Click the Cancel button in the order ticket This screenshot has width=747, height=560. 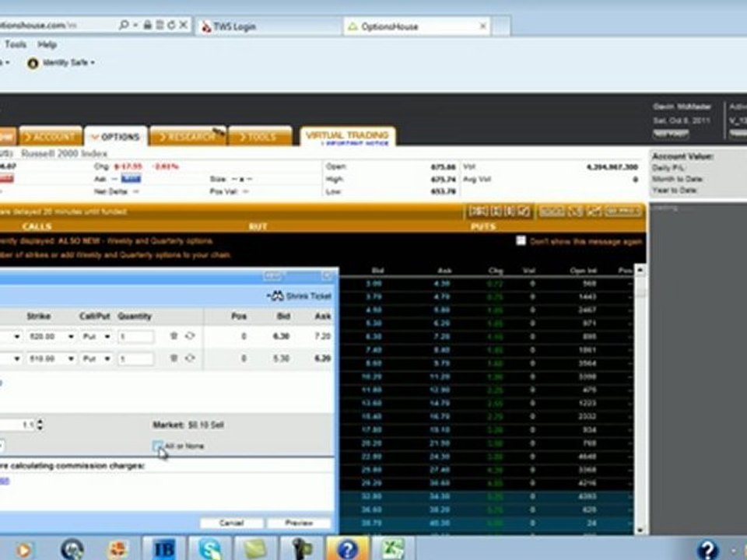point(232,523)
